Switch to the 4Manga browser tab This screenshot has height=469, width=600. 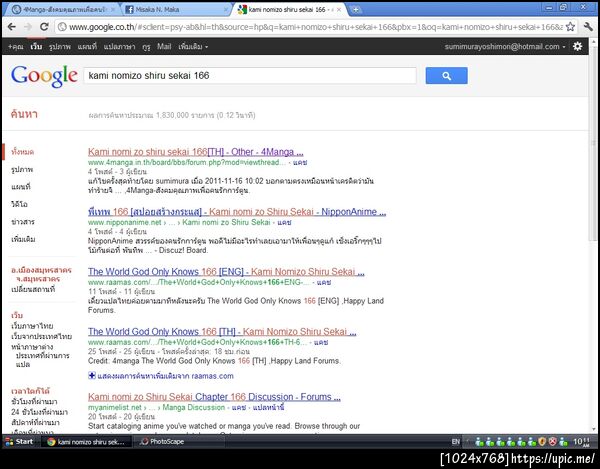pyautogui.click(x=64, y=10)
